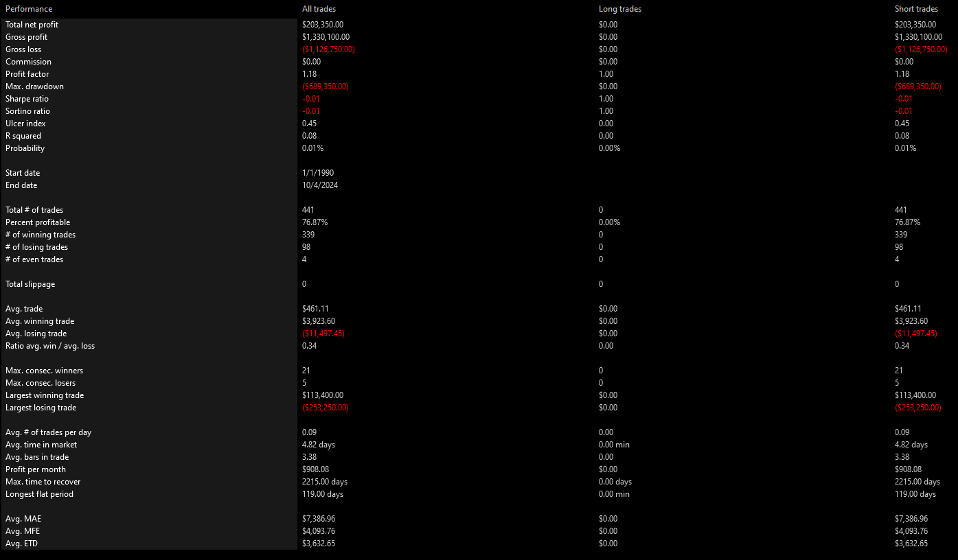
Task: Select the end date value 10/4/2024
Action: 319,185
